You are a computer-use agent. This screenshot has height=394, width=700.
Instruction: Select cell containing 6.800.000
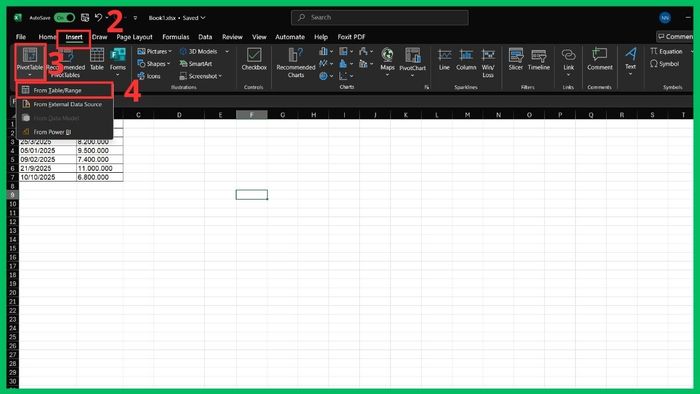coord(100,177)
